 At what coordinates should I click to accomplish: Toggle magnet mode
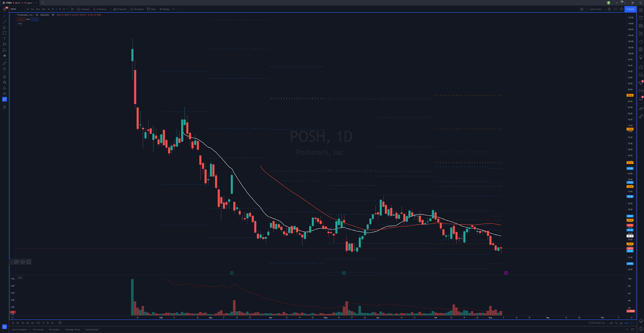[4, 76]
